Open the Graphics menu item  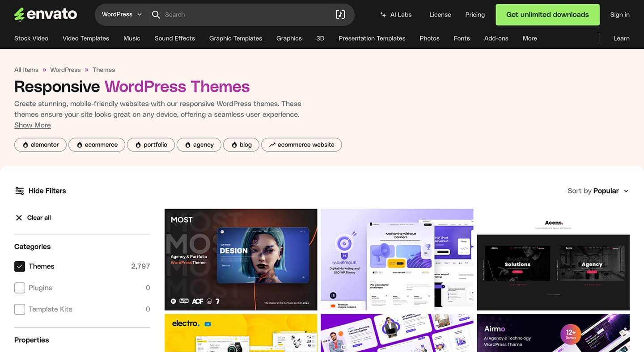[289, 38]
